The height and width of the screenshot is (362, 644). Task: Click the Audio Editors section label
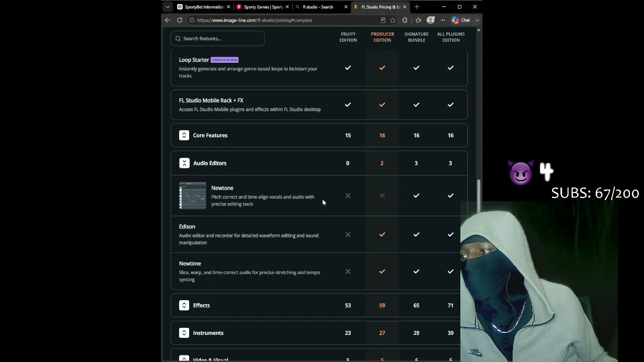pyautogui.click(x=210, y=163)
